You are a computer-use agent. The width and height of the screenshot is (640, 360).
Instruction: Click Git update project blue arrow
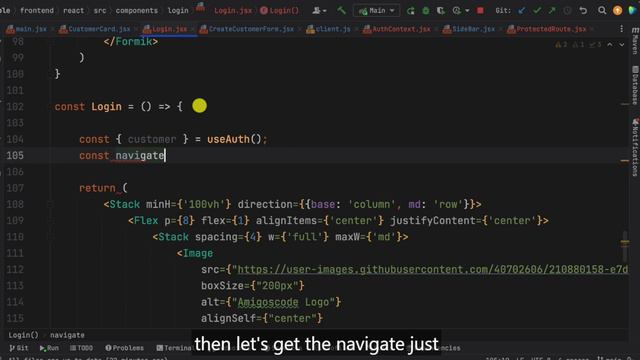pyautogui.click(x=521, y=11)
